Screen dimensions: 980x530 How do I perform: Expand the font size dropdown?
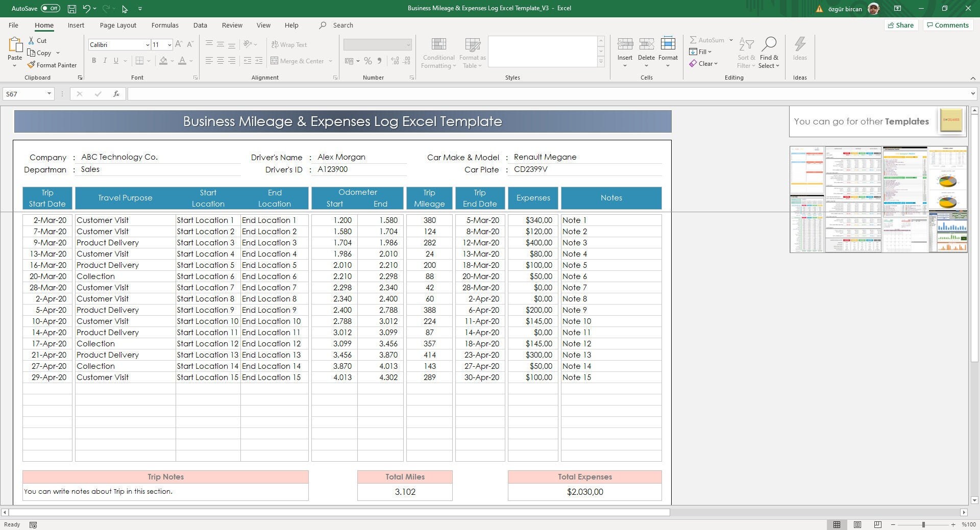169,44
